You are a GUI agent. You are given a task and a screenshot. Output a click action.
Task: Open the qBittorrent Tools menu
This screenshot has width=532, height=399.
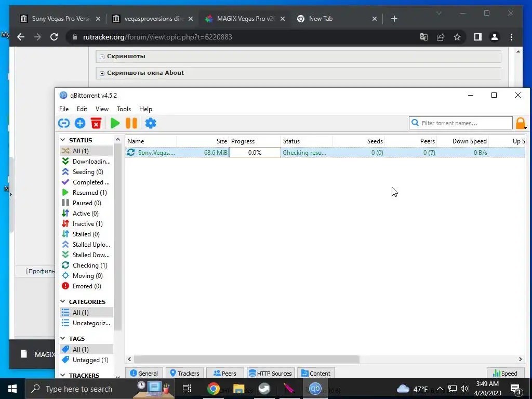pyautogui.click(x=124, y=109)
